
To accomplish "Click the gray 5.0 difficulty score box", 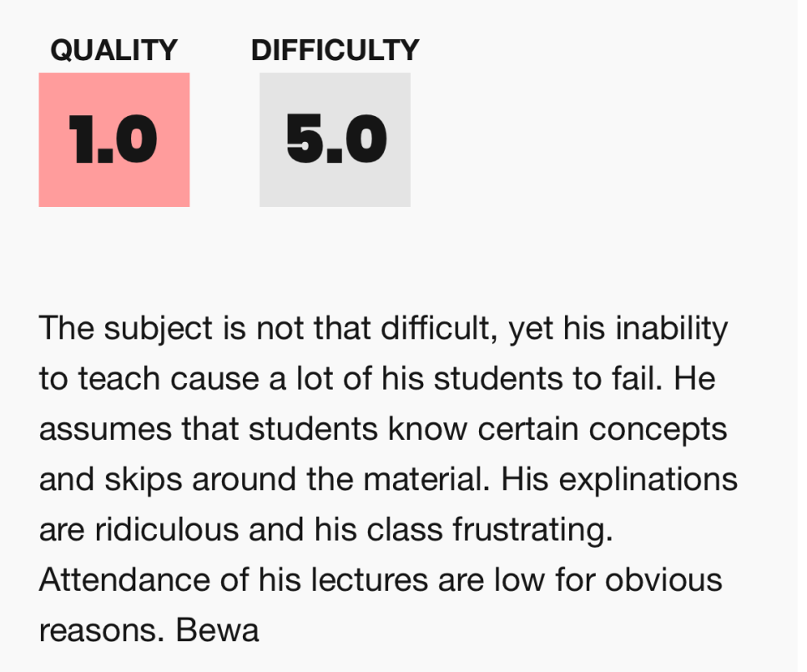I will (x=335, y=139).
